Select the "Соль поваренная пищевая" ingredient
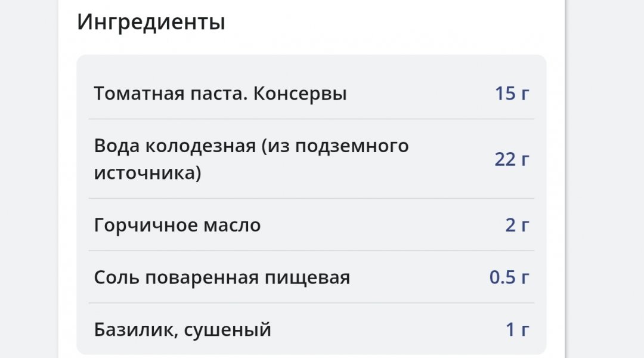 222,277
